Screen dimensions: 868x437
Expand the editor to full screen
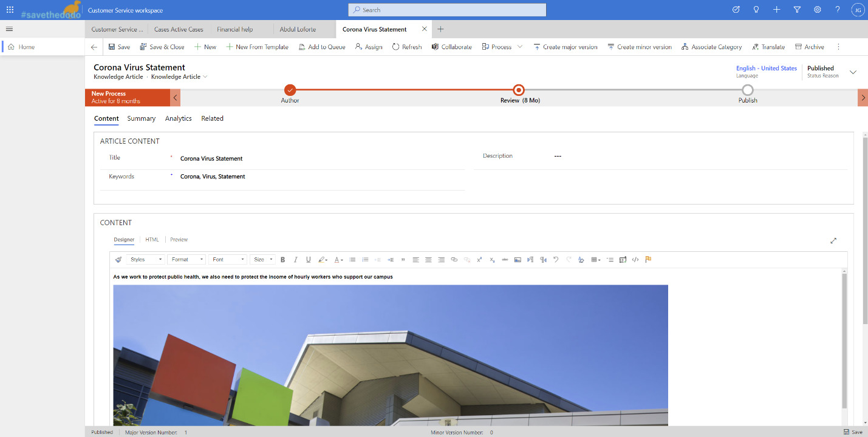coord(833,240)
